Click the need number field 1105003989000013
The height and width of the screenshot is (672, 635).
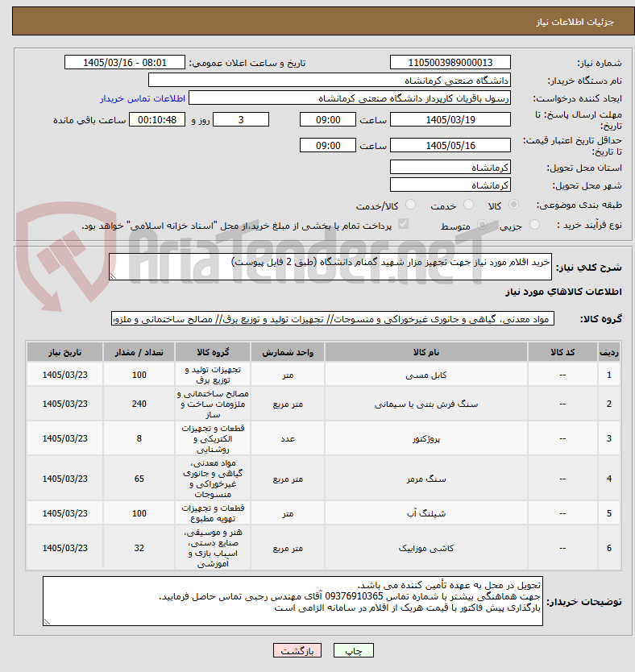click(450, 63)
